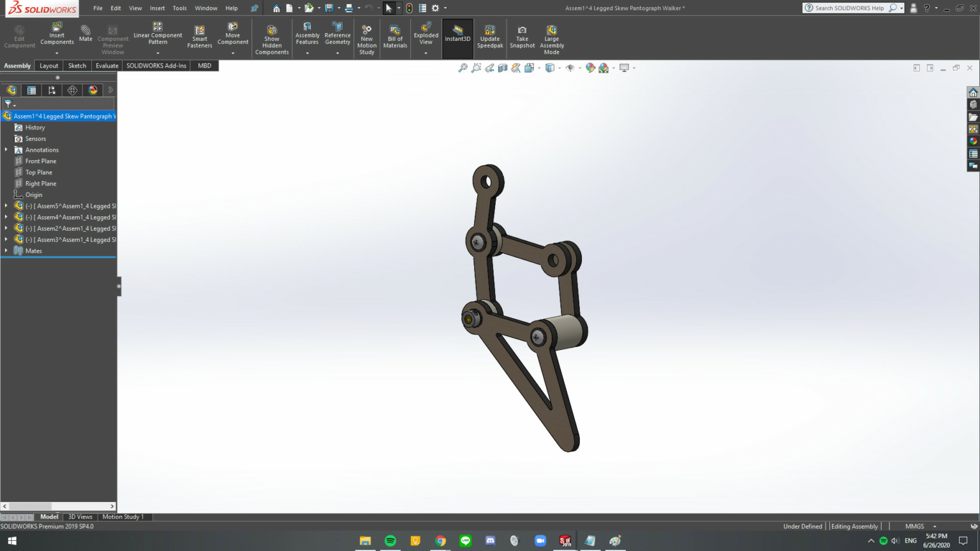Open Spotify from taskbar
The image size is (980, 551).
point(390,541)
